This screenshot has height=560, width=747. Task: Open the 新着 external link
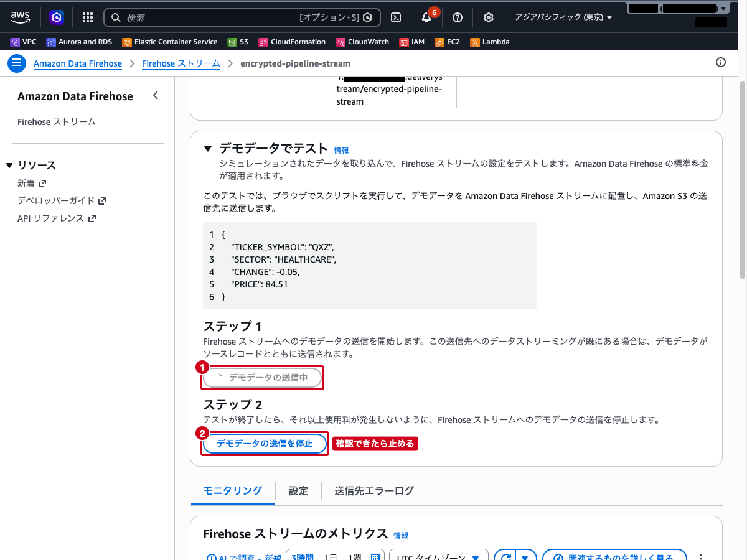[32, 184]
